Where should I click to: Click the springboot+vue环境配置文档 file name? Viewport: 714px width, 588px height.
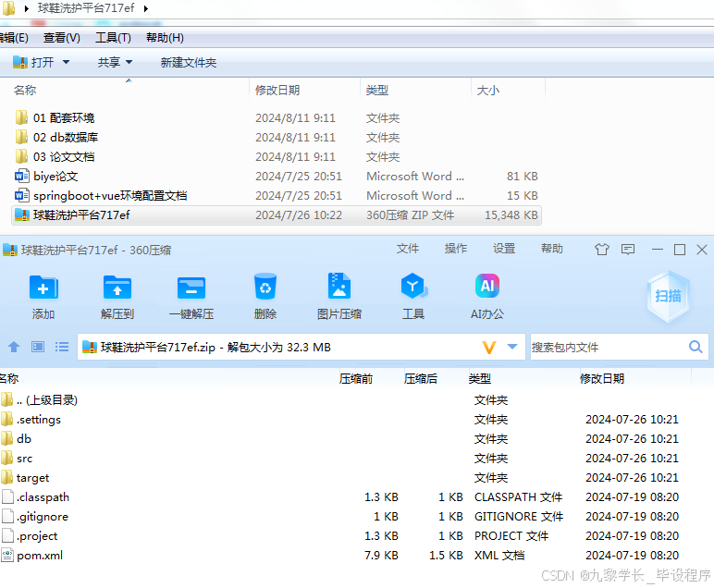click(110, 196)
